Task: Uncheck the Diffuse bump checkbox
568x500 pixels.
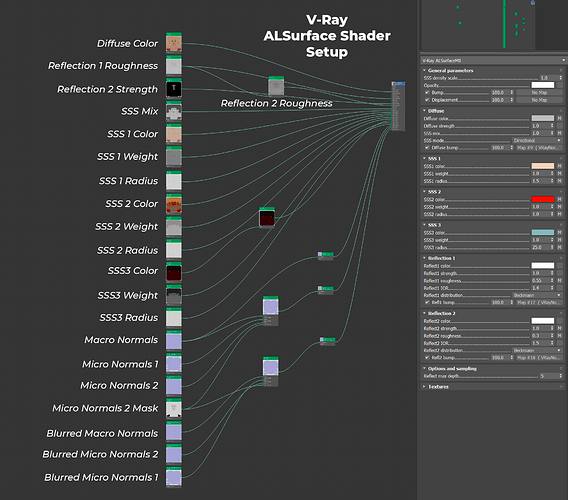Action: [x=427, y=147]
